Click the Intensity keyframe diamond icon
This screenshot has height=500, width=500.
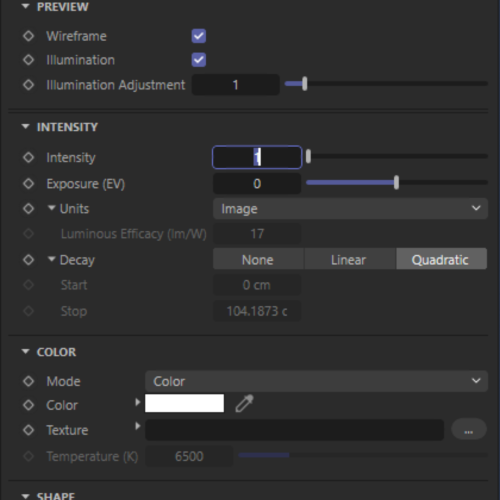click(x=28, y=157)
